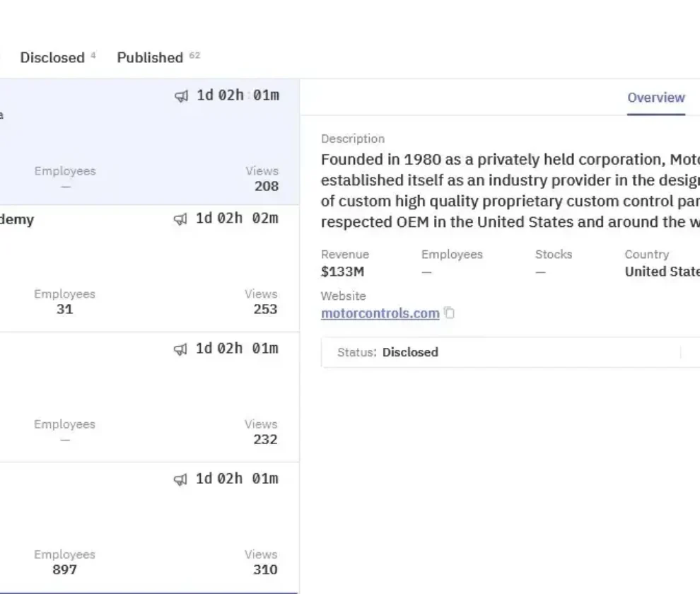The image size is (700, 594).
Task: Copy the motorcontrols.com website address
Action: tap(449, 313)
